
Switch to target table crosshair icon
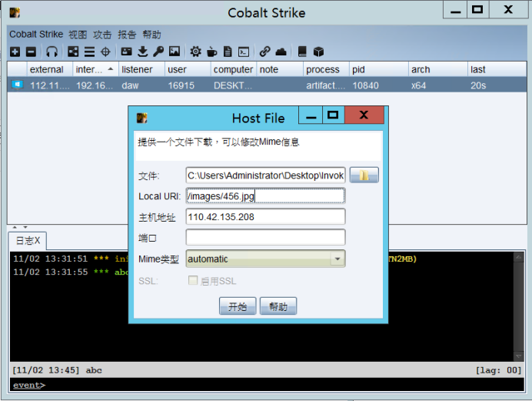[x=105, y=52]
